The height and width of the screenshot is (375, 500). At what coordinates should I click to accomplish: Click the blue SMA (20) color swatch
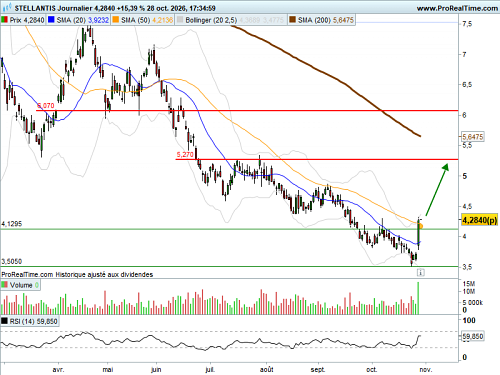coord(51,20)
